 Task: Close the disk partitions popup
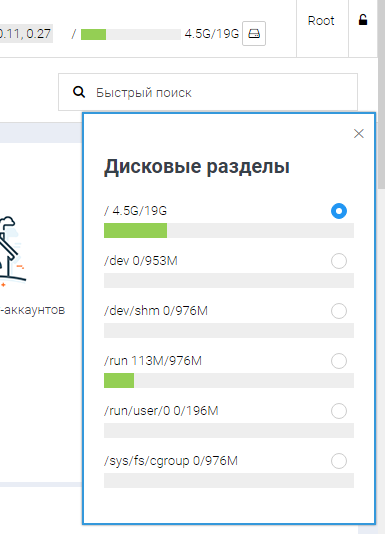tap(359, 134)
